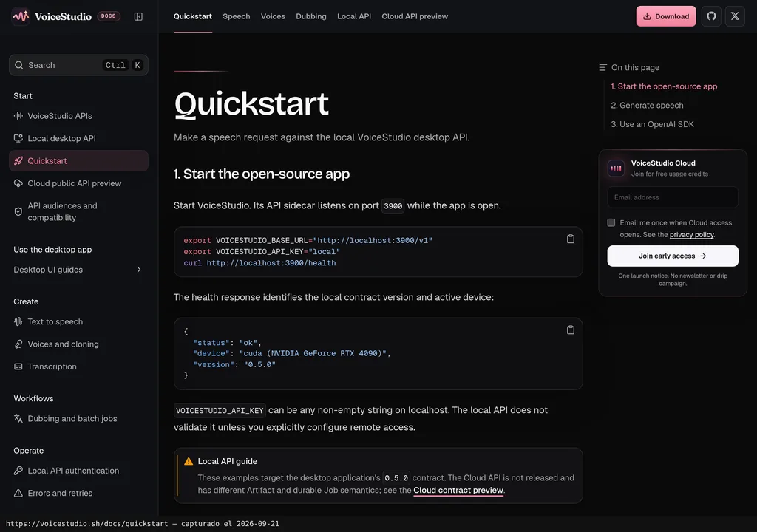
Task: Open the X (Twitter) profile icon
Action: click(735, 16)
